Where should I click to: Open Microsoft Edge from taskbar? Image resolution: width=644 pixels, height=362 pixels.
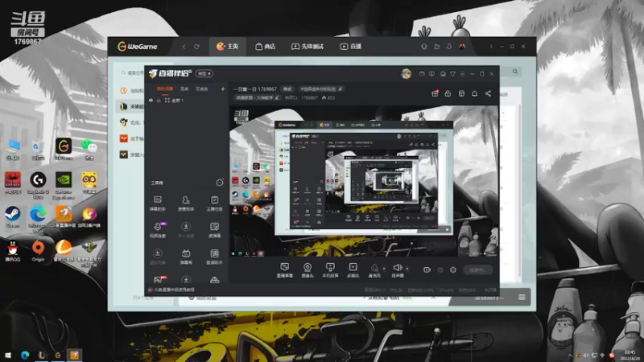click(25, 355)
